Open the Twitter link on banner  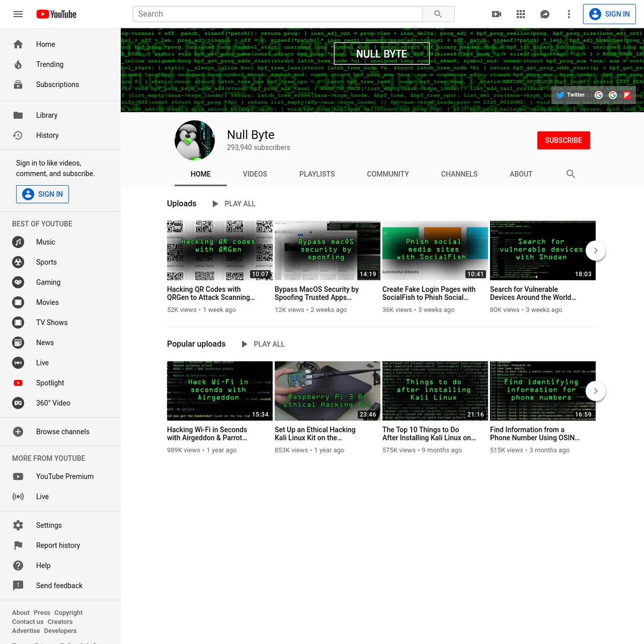pos(570,95)
